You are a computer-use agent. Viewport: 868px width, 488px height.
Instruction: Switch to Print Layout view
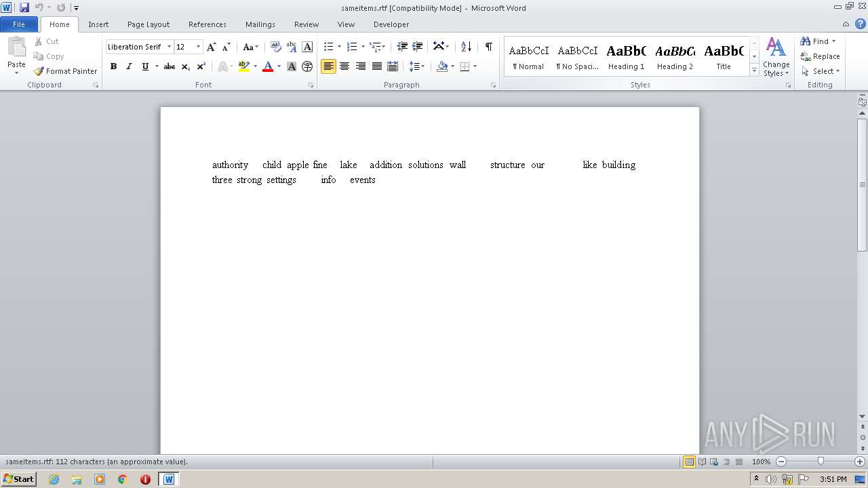(x=689, y=462)
